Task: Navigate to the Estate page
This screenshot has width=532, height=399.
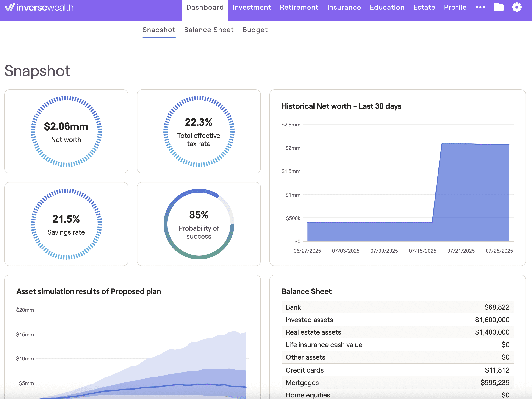Action: click(424, 7)
